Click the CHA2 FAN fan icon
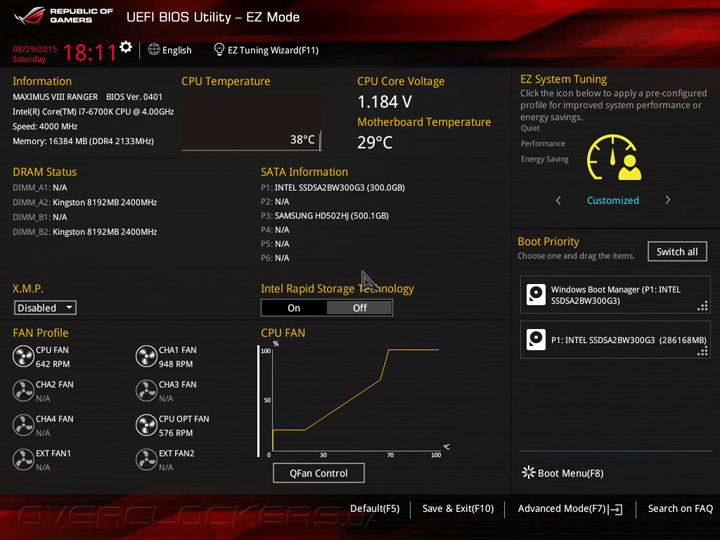Viewport: 720px width, 540px height. 23,391
